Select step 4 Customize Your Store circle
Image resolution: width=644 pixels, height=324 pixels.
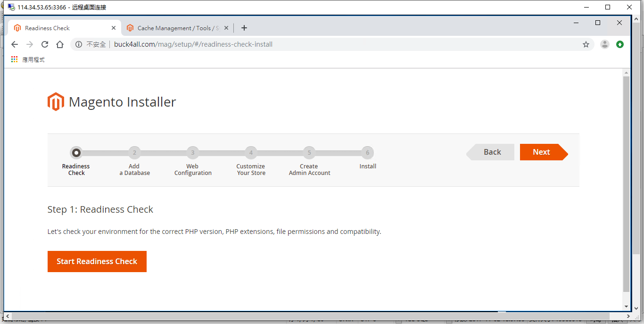click(x=251, y=153)
